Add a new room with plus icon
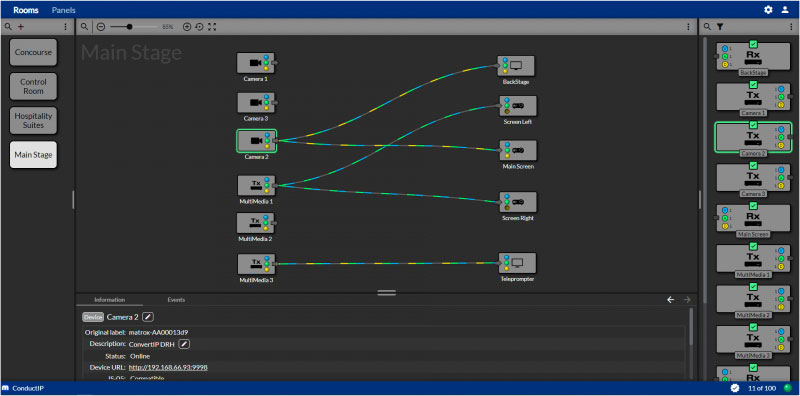 tap(21, 27)
